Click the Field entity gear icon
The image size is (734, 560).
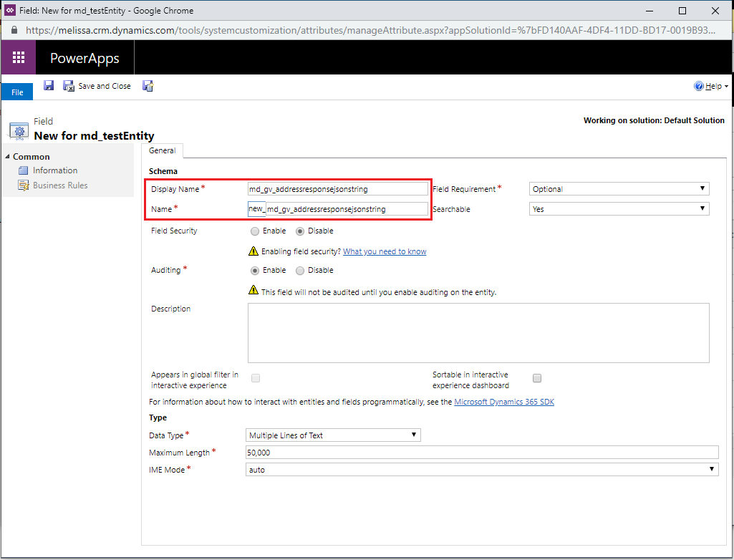(19, 132)
